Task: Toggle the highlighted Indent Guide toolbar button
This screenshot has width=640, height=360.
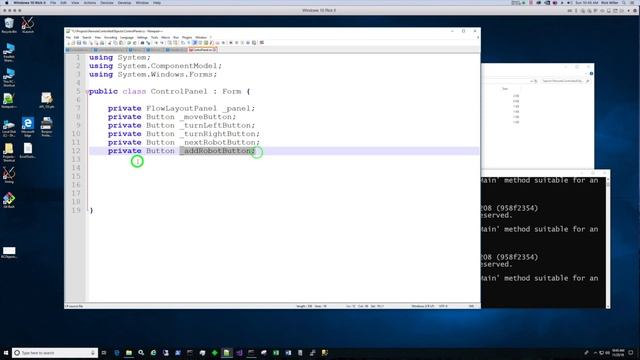Action: click(x=195, y=42)
